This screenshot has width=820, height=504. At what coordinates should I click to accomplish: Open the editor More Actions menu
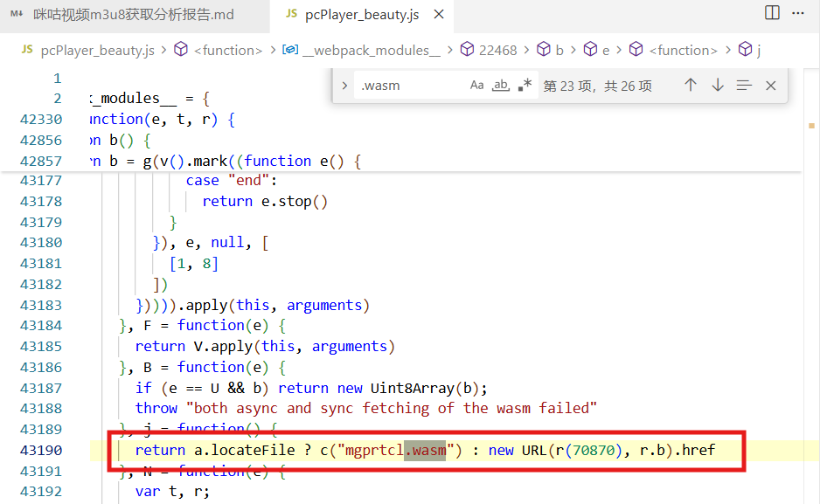click(798, 13)
